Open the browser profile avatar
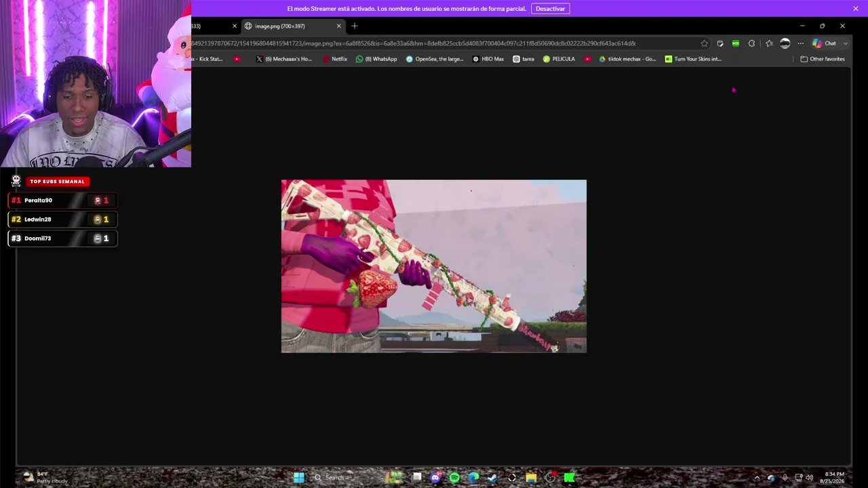 click(x=785, y=43)
